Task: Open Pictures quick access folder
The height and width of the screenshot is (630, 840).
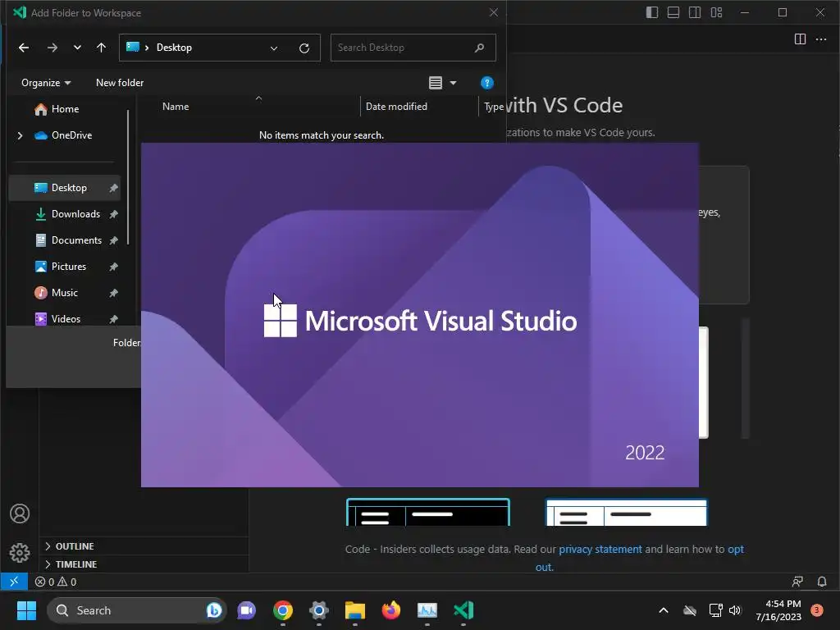Action: pos(68,267)
